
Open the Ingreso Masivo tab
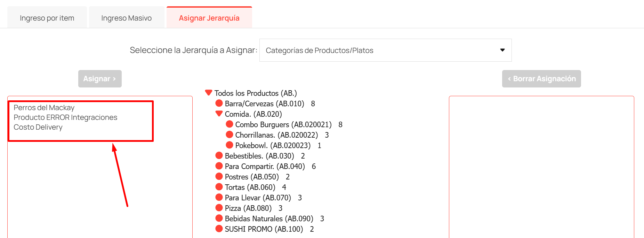[x=126, y=17]
